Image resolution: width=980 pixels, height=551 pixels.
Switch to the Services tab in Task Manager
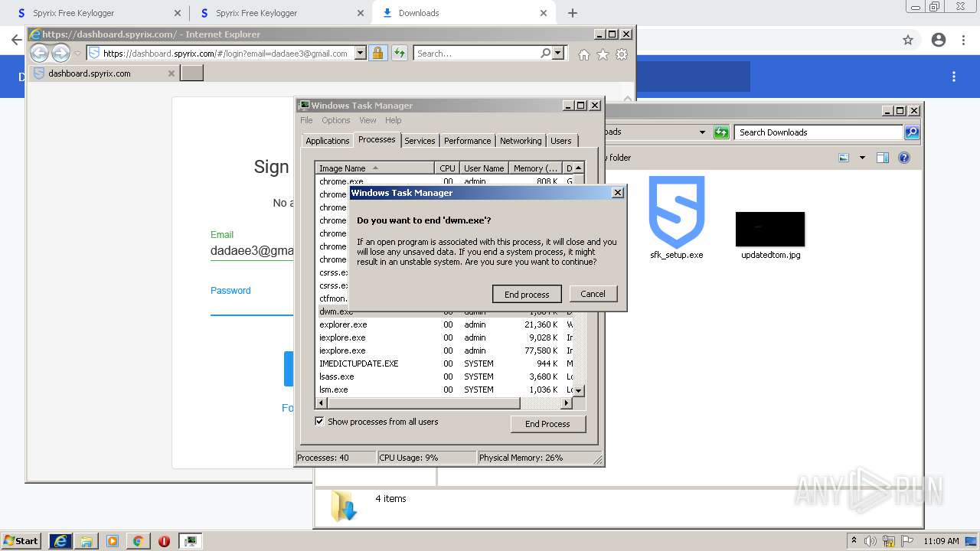420,141
